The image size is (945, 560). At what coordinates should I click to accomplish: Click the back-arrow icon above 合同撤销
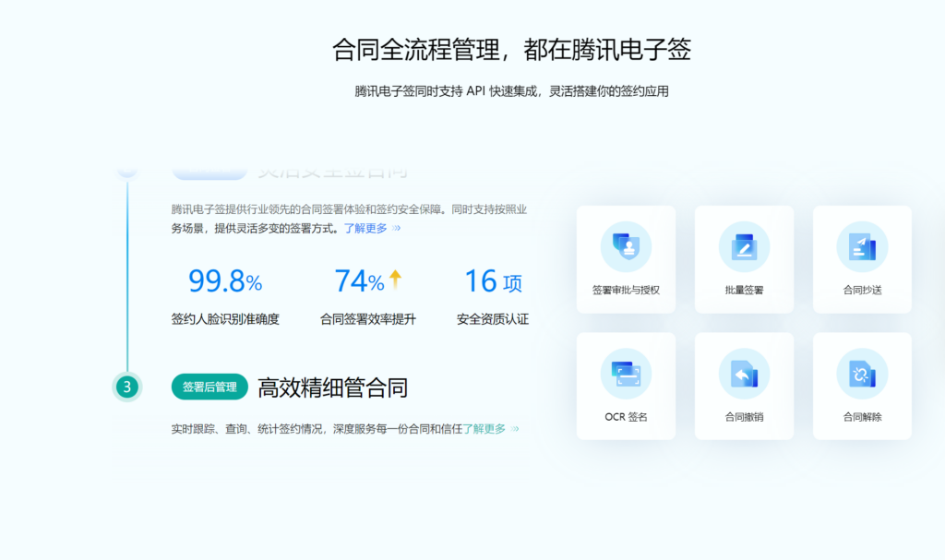click(x=744, y=372)
